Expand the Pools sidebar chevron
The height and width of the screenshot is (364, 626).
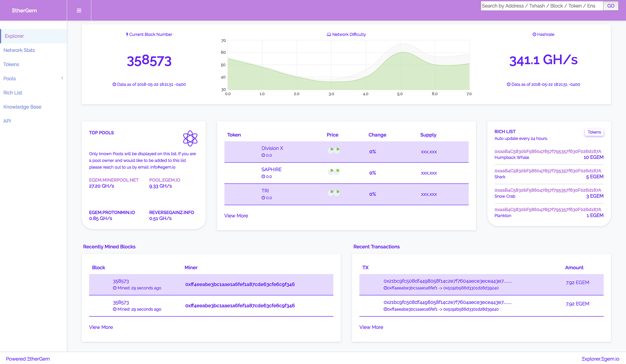pos(62,78)
